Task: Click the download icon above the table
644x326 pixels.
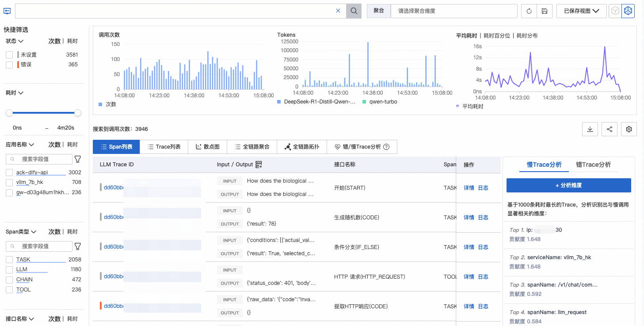Action: (590, 129)
